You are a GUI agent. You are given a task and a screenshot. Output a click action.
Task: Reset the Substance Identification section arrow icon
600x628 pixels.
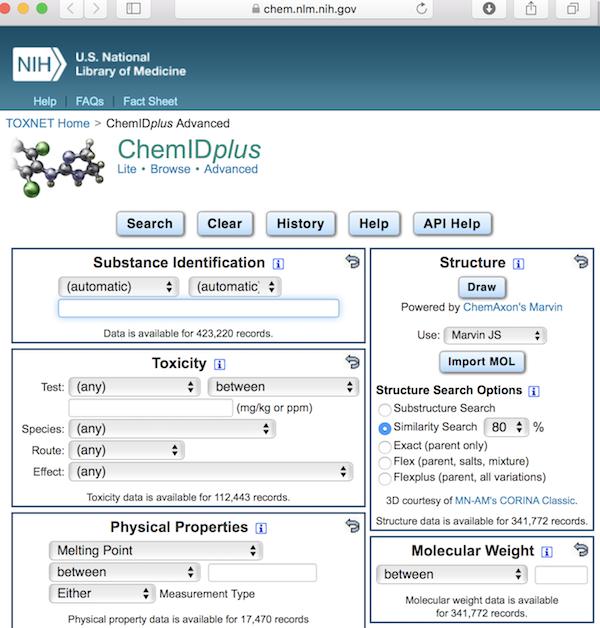(x=352, y=262)
